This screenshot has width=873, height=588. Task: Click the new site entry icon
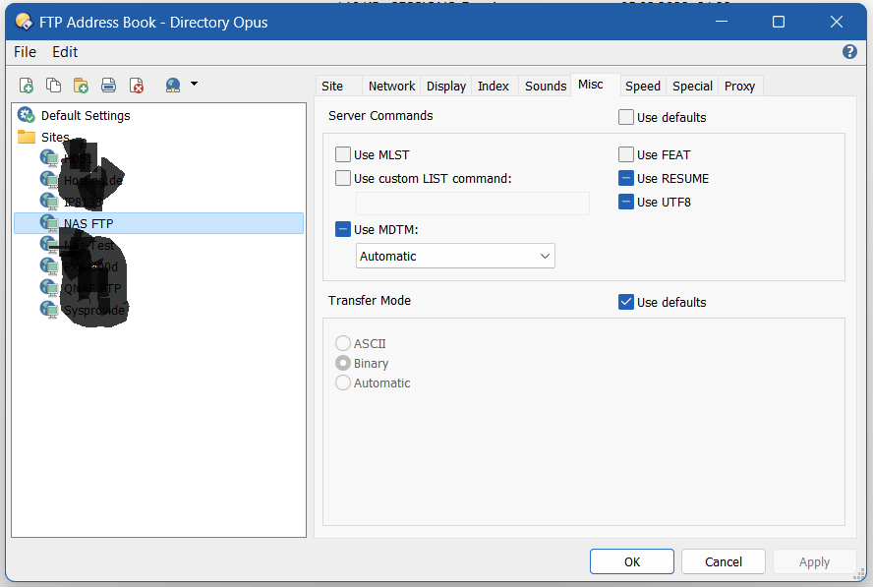point(27,86)
